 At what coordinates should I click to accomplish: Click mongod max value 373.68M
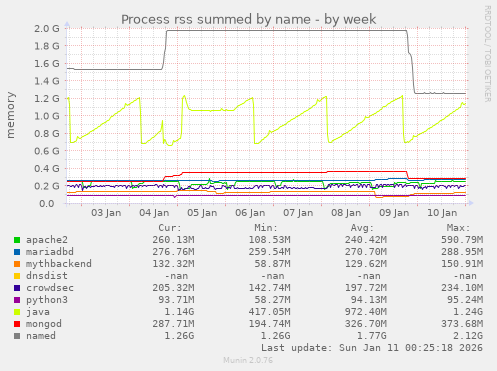click(x=462, y=324)
